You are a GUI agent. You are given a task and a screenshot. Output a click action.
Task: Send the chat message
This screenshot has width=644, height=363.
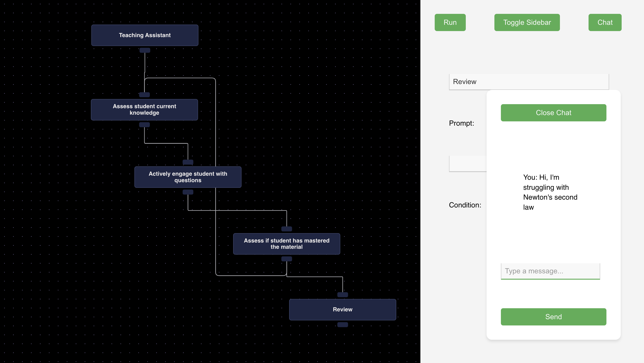[x=553, y=317]
